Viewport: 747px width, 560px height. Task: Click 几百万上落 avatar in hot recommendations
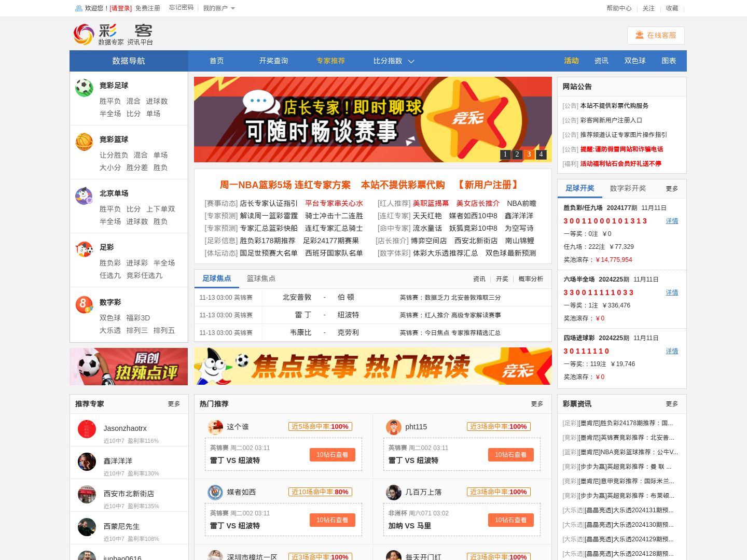coord(394,492)
